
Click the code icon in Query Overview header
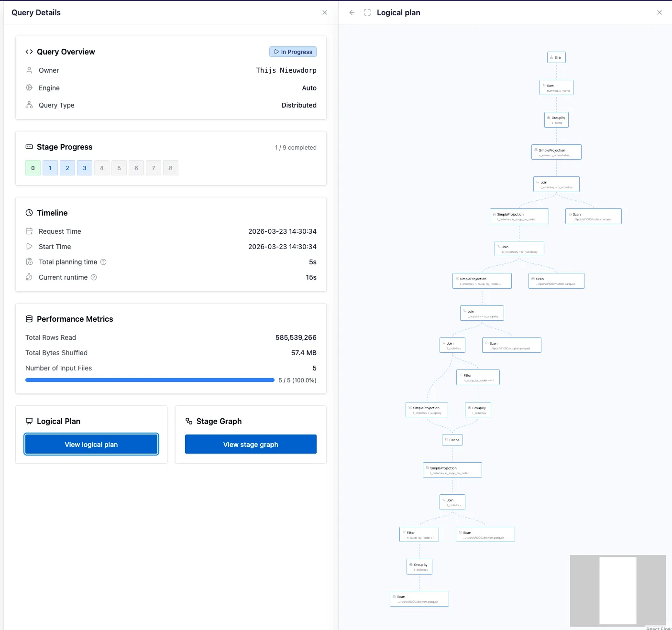pyautogui.click(x=29, y=52)
